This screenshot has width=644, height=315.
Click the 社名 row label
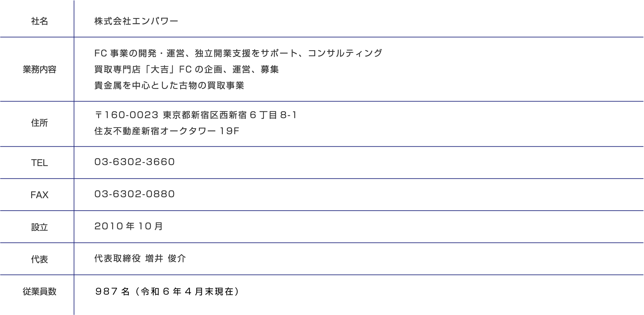coord(39,21)
